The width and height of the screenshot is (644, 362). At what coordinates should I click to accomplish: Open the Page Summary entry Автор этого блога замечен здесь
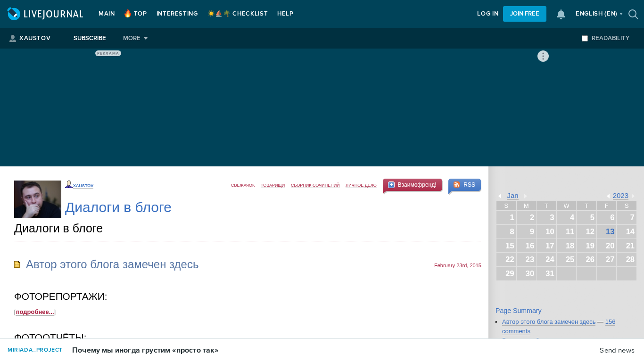[549, 322]
